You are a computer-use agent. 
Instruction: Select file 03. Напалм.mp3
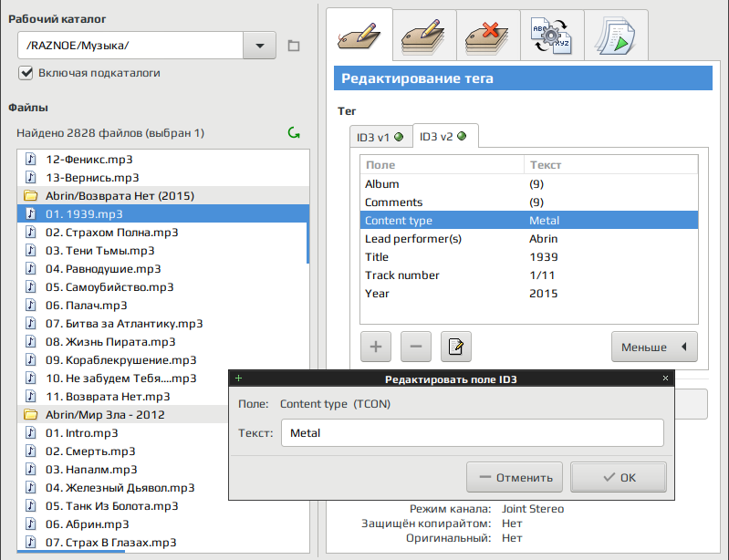coord(123,470)
